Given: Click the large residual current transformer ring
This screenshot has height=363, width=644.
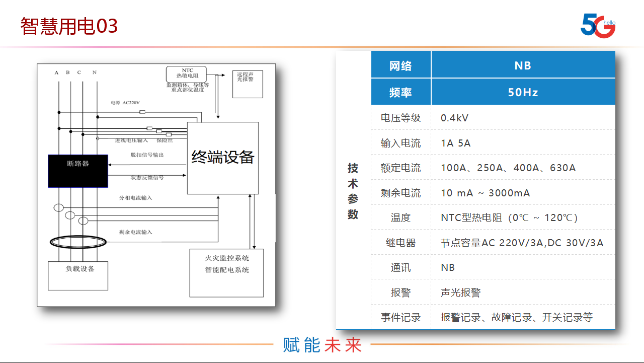Looking at the screenshot, I should [78, 243].
